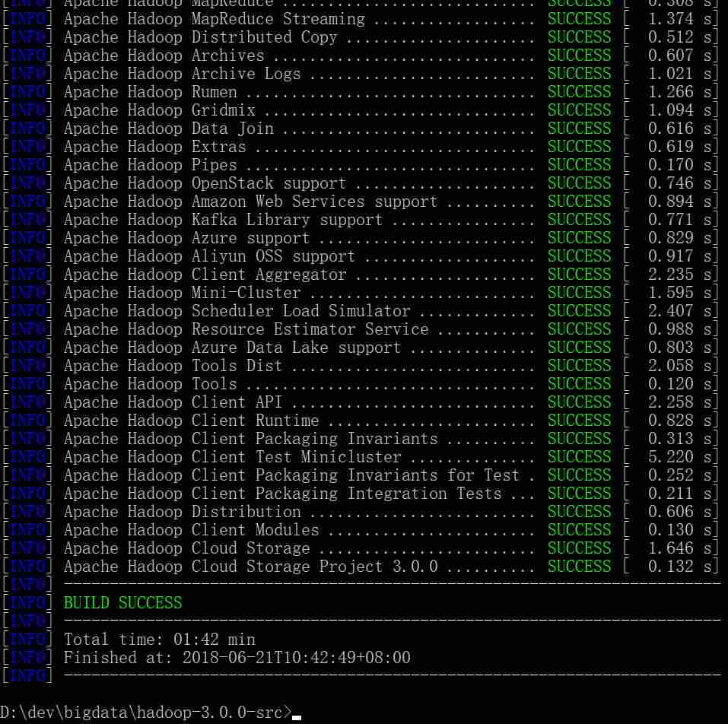Select the 'Finished at: 2018-06-21T10:42:49+08:00' timestamp
The height and width of the screenshot is (724, 728).
237,658
